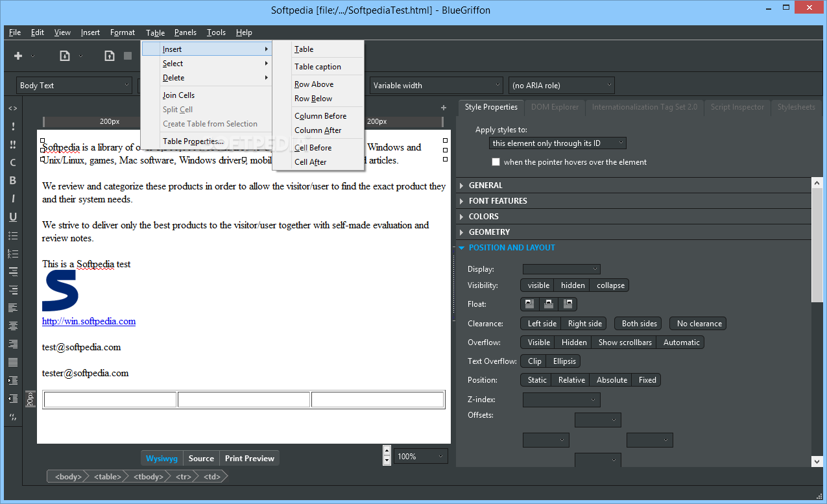Open the Tools menu in menu bar
Image resolution: width=827 pixels, height=504 pixels.
(216, 32)
